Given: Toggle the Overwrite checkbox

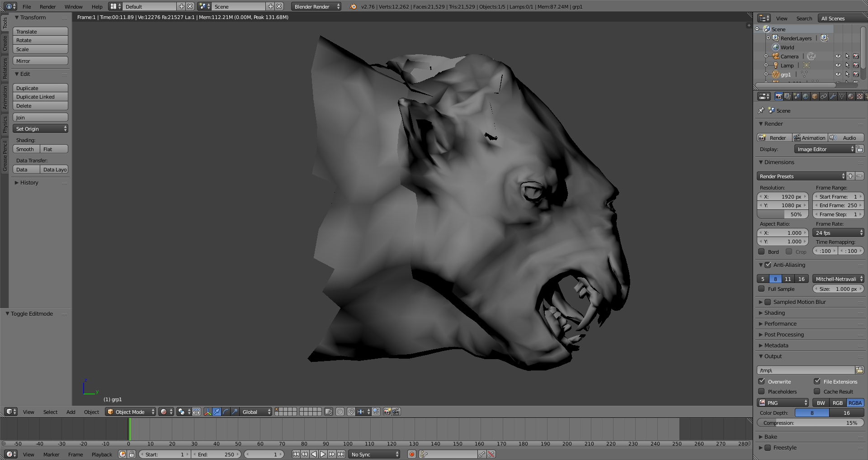Looking at the screenshot, I should (x=761, y=381).
